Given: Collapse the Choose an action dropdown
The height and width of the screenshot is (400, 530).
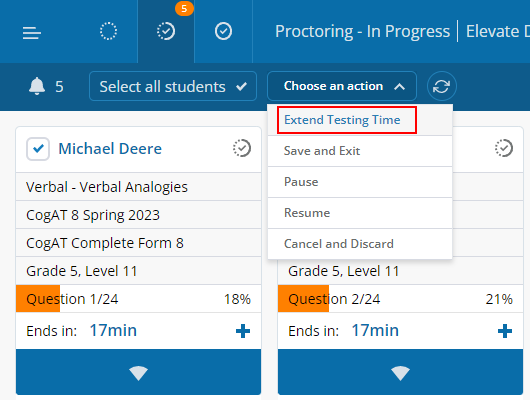Looking at the screenshot, I should click(342, 86).
